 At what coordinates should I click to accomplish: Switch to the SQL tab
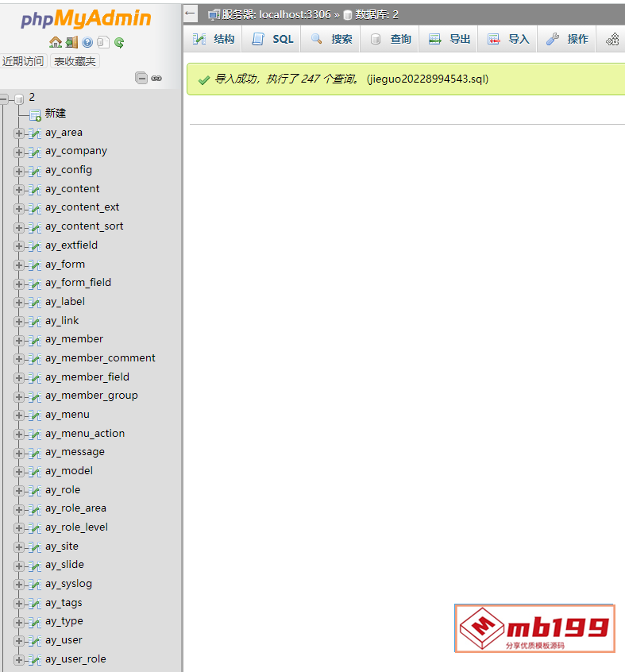pos(272,39)
